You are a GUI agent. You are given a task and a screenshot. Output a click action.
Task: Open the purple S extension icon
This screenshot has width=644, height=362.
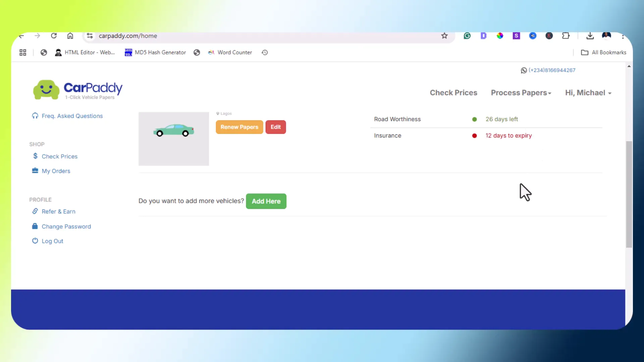[x=516, y=36]
